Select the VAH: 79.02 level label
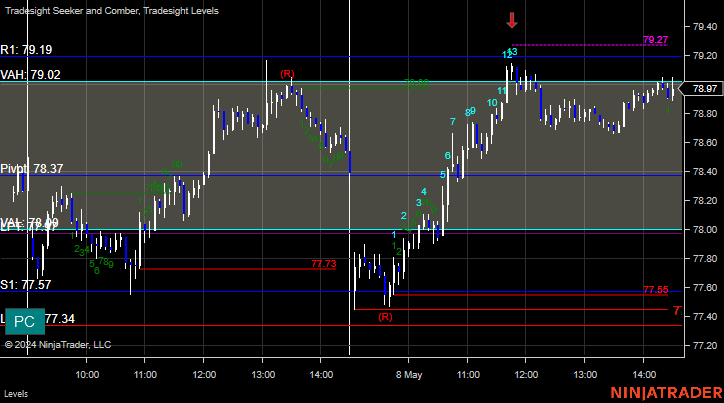Viewport: 724px width, 403px height. click(x=30, y=75)
